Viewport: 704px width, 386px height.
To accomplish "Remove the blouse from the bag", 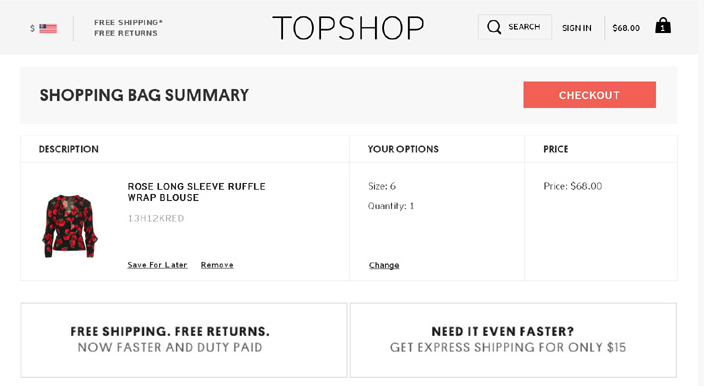I will click(217, 265).
